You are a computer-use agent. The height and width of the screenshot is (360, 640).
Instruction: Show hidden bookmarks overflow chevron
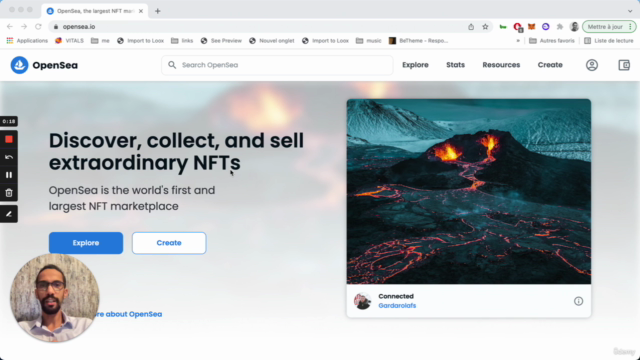click(518, 41)
